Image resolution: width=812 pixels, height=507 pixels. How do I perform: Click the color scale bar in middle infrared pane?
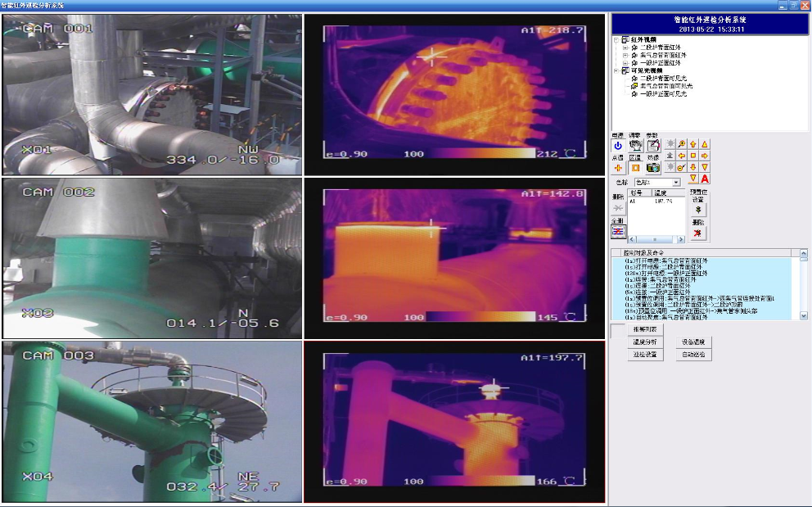tap(481, 317)
